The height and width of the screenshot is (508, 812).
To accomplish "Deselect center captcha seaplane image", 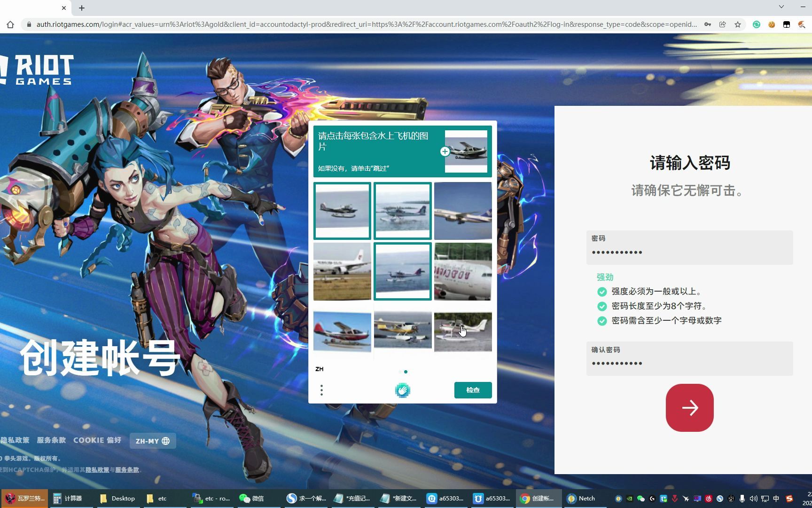I will click(x=402, y=271).
